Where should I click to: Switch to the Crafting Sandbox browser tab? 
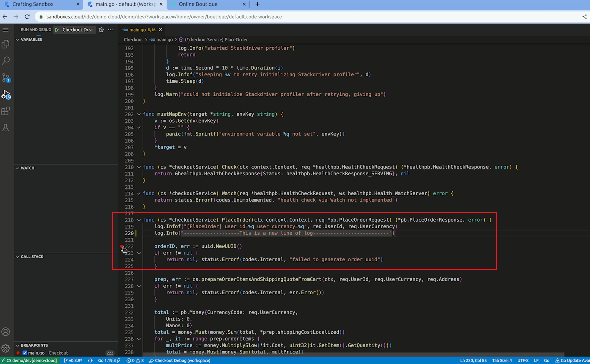pyautogui.click(x=33, y=4)
